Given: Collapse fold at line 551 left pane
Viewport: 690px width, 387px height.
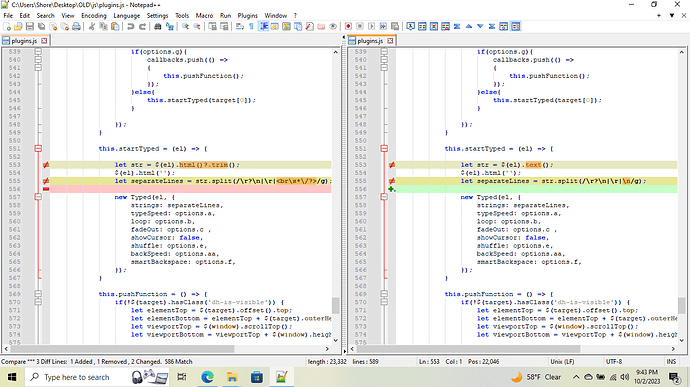Looking at the screenshot, I should [x=38, y=148].
